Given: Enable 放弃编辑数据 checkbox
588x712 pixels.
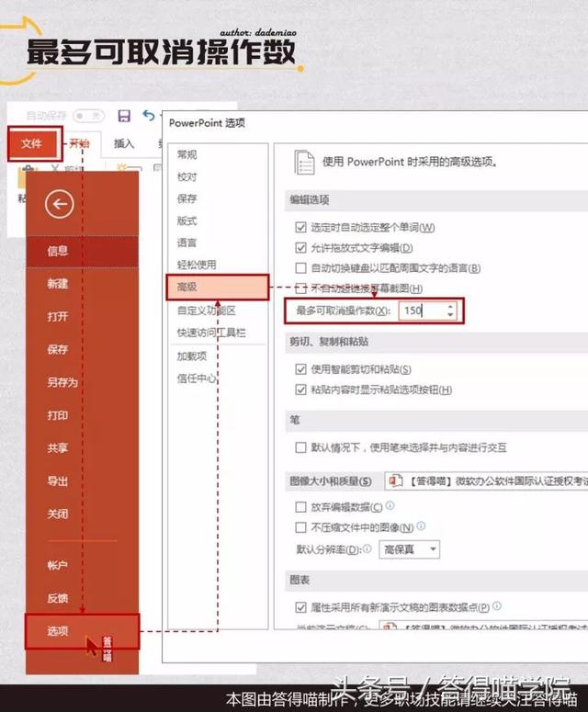Looking at the screenshot, I should 300,507.
